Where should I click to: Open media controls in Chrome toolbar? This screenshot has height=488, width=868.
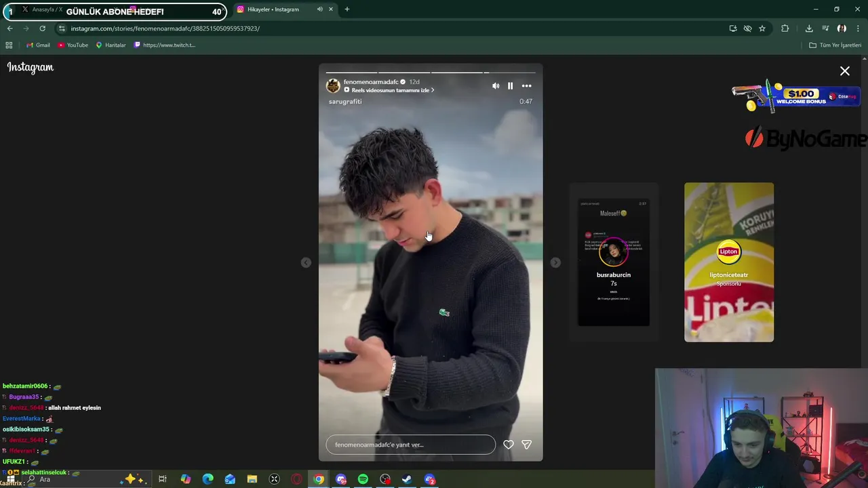pos(825,28)
